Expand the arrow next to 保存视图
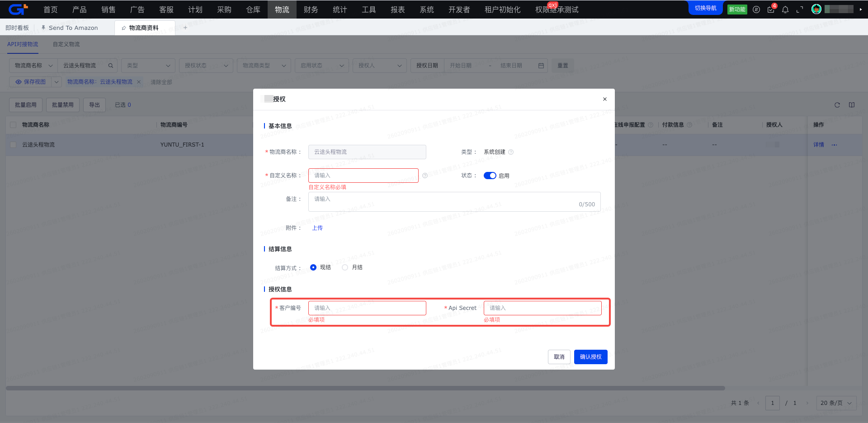The height and width of the screenshot is (423, 868). (57, 82)
